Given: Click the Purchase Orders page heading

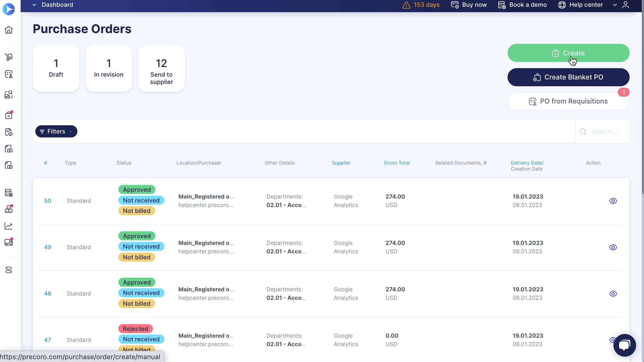Looking at the screenshot, I should point(82,29).
